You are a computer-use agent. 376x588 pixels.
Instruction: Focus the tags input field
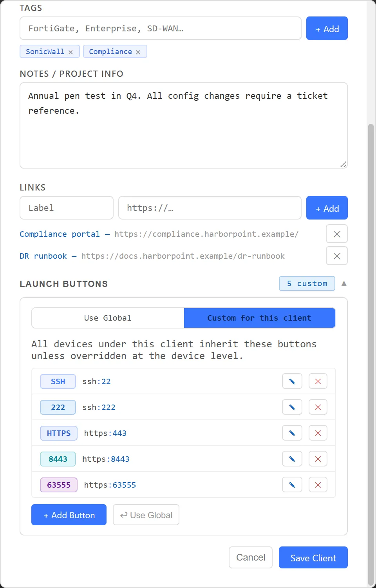tap(161, 29)
